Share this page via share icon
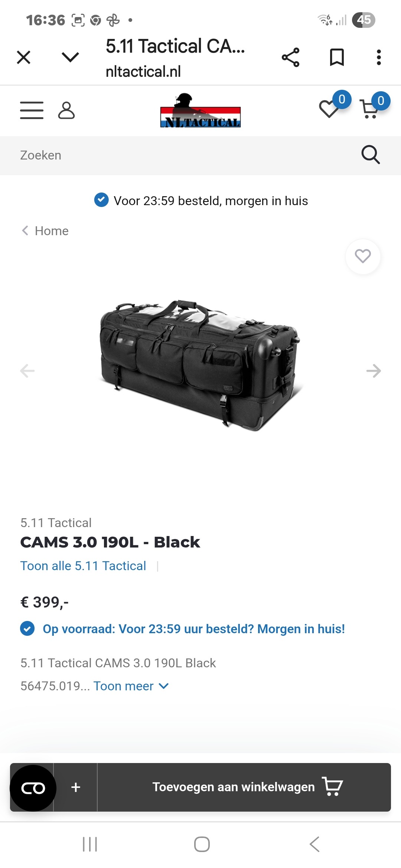This screenshot has width=401, height=868. [x=290, y=57]
